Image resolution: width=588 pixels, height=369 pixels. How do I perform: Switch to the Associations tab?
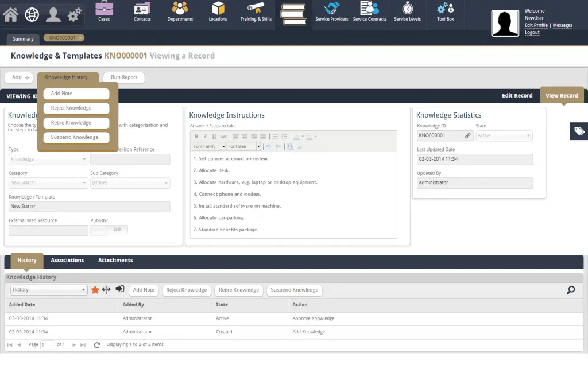coord(68,260)
